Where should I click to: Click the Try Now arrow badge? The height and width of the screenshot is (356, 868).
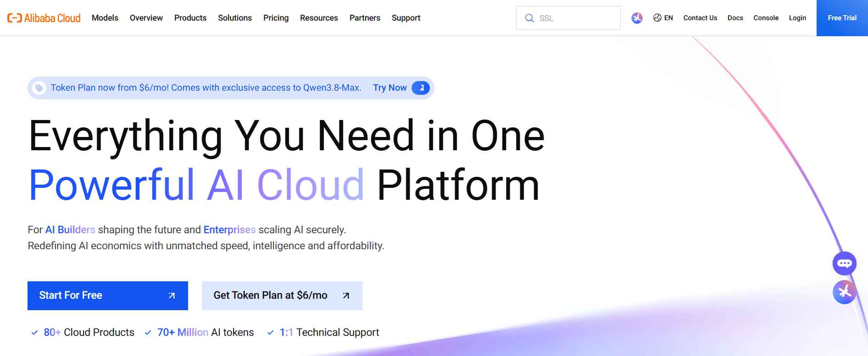(421, 88)
